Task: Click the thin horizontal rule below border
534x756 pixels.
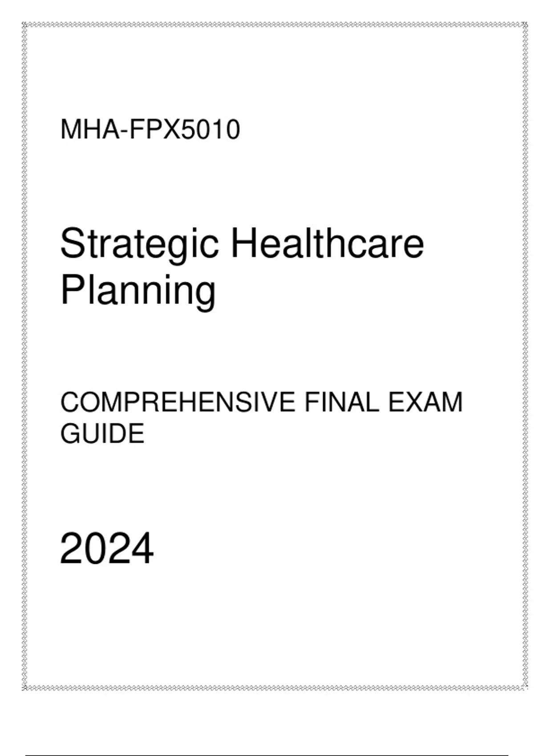Action: (x=267, y=755)
